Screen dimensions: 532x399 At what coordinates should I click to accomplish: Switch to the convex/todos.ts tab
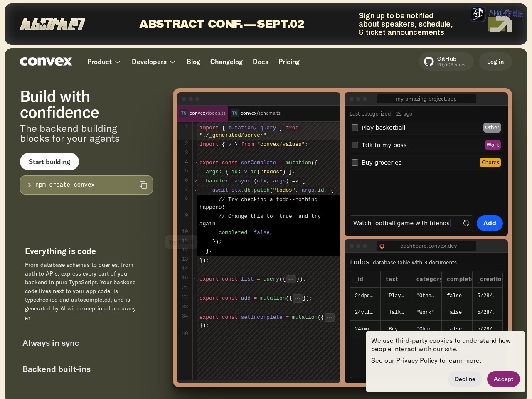(203, 113)
